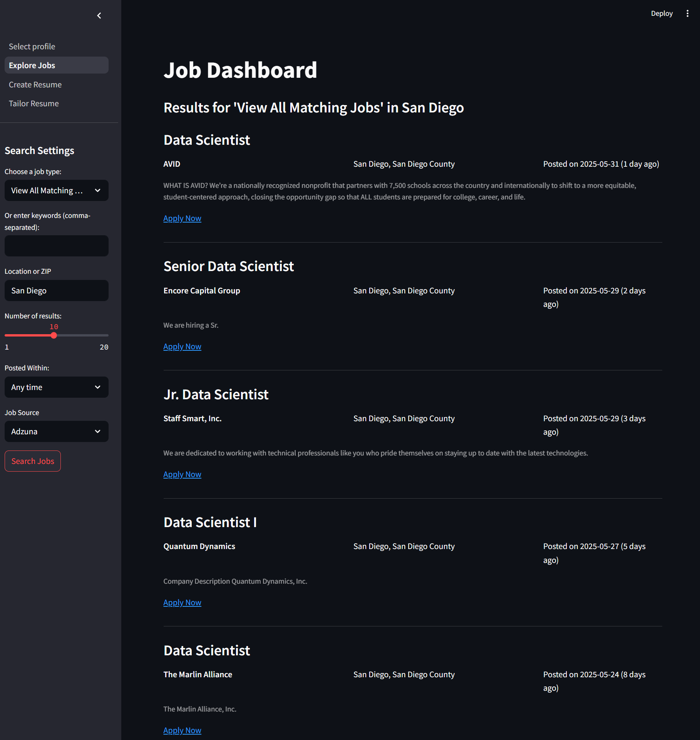Apply Now for Data Scientist I at Quantum Dynamics
700x740 pixels.
point(182,602)
